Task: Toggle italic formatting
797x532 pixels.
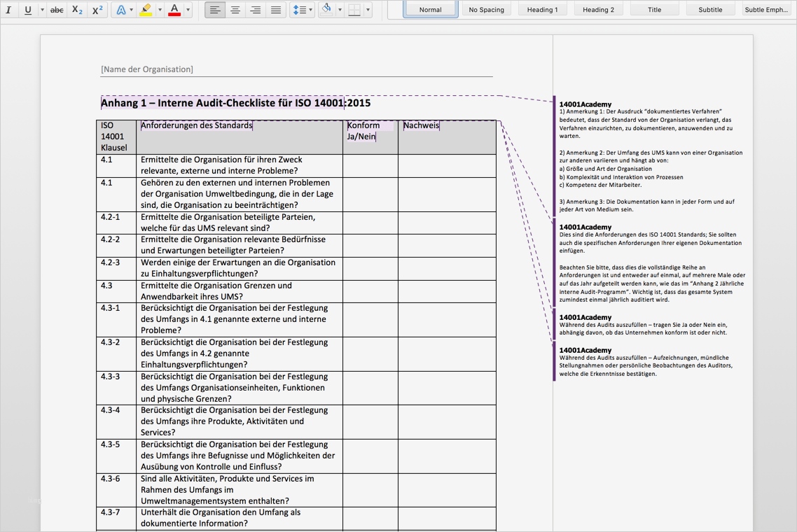Action: pos(8,10)
